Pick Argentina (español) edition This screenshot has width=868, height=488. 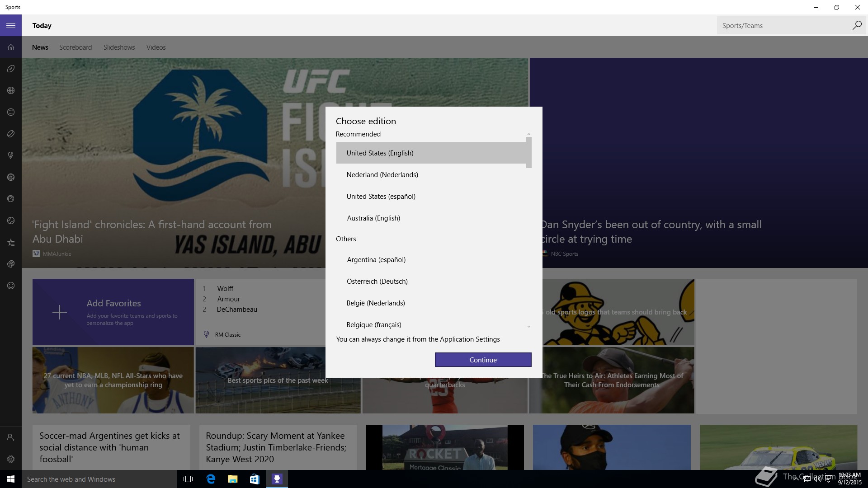click(431, 259)
